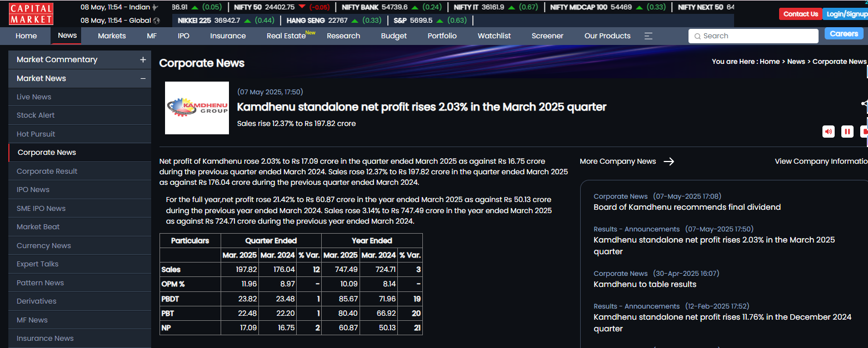Click the Sales value 197.82 table cell
This screenshot has height=348, width=868.
240,270
